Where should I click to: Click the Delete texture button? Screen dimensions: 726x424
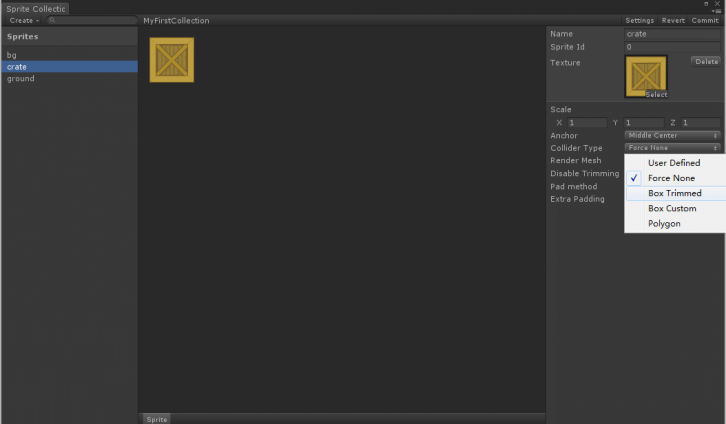(x=706, y=62)
